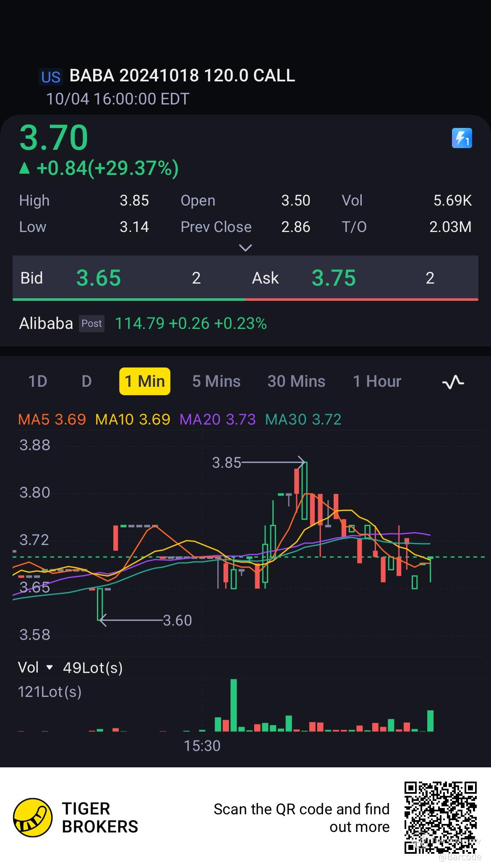Tap the timestamp 10/04 16:00:00 EDT
The image size is (491, 868).
(x=118, y=99)
